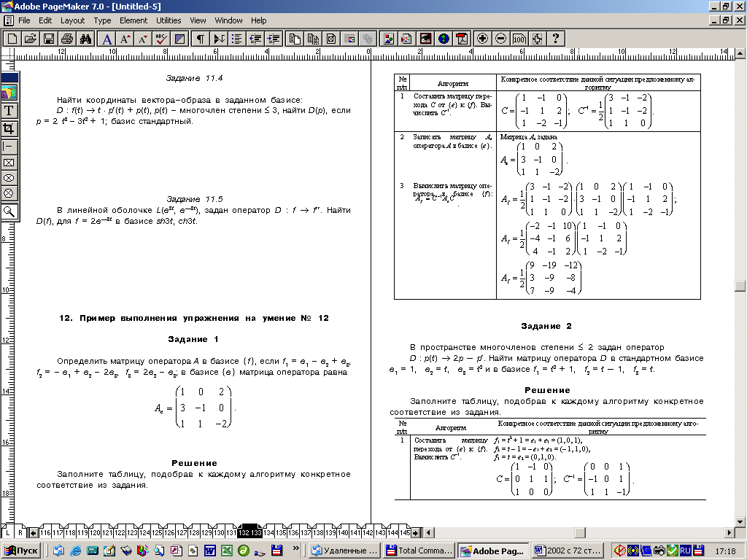Click the heading text 'Задание 2'
The height and width of the screenshot is (560, 747).
click(x=546, y=326)
